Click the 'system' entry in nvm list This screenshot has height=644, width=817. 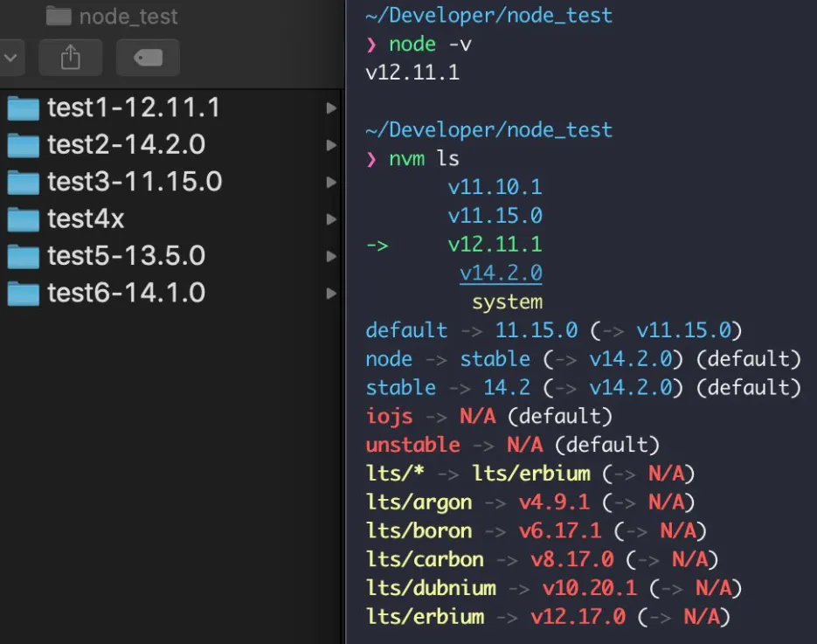coord(507,301)
